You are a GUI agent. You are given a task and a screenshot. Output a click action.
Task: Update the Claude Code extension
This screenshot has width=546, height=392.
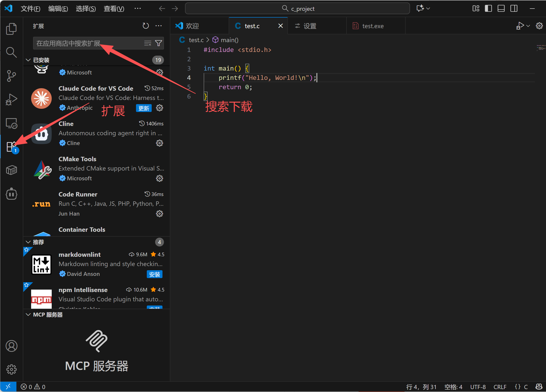[144, 108]
